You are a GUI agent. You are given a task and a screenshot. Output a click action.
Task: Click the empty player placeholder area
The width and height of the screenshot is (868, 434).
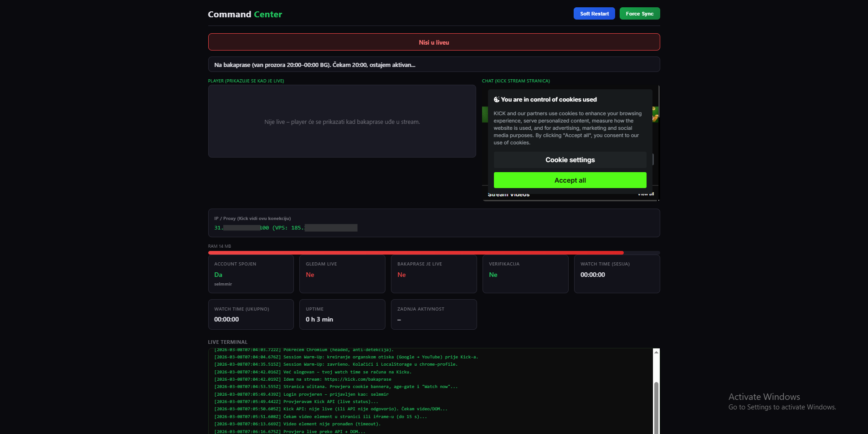tap(342, 122)
